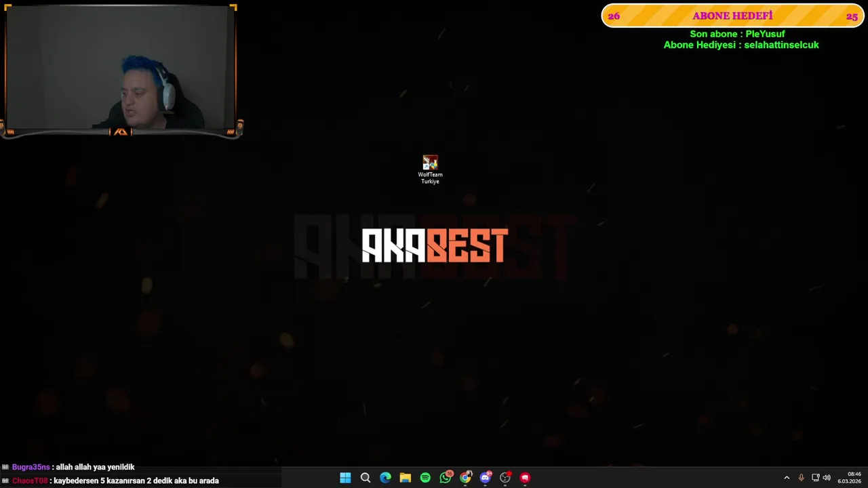Click the microphone tray icon
868x488 pixels.
[801, 478]
